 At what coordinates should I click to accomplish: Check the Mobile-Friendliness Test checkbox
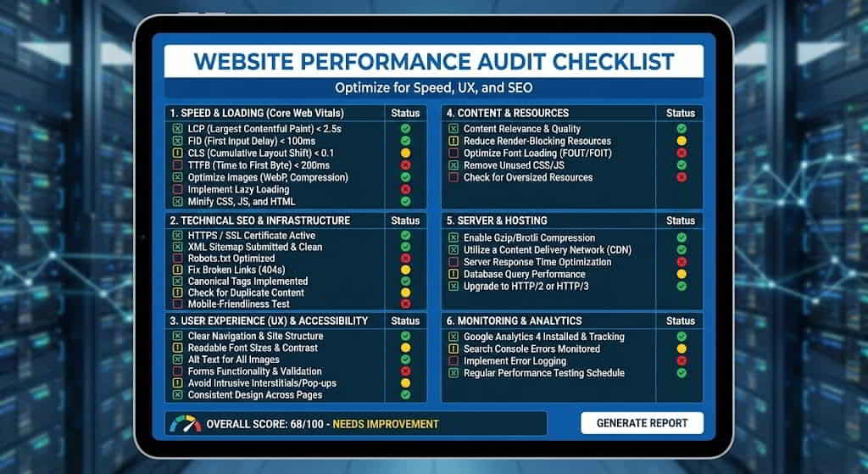click(x=177, y=304)
